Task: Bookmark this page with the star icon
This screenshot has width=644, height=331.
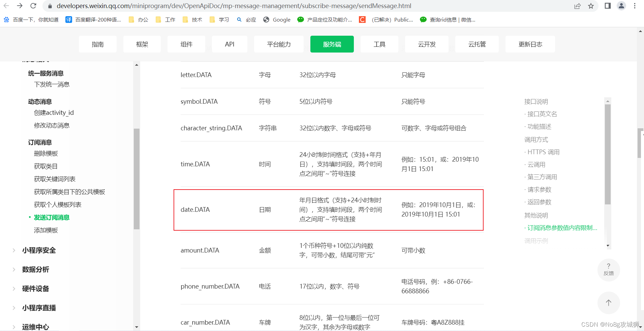Action: [591, 6]
